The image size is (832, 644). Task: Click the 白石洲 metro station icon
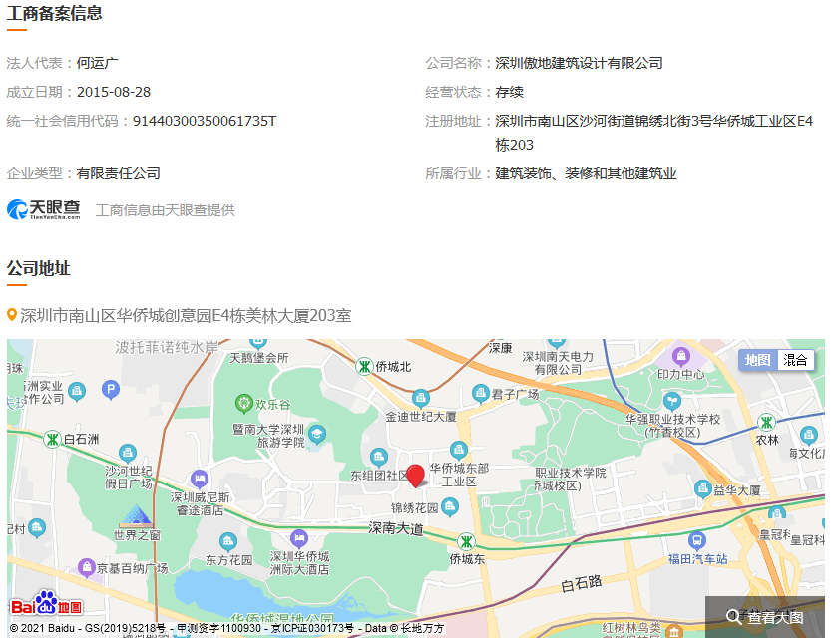52,439
